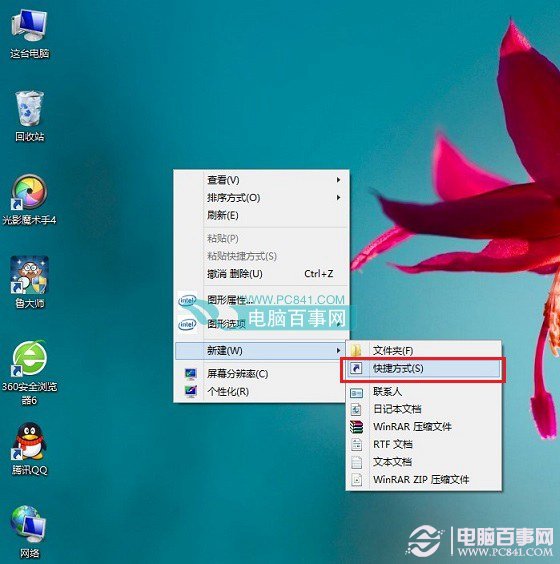Create a new 文本文档
This screenshot has width=560, height=564.
[x=424, y=462]
